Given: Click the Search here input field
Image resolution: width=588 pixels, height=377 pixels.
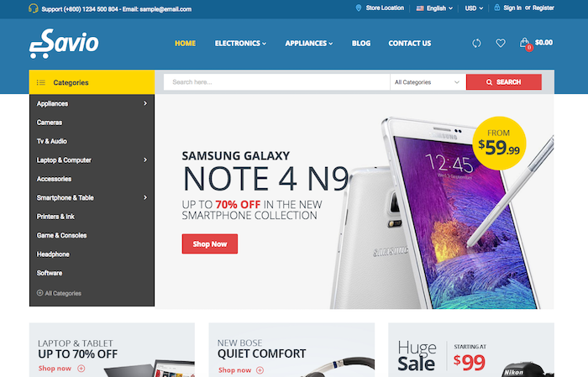Looking at the screenshot, I should click(276, 82).
